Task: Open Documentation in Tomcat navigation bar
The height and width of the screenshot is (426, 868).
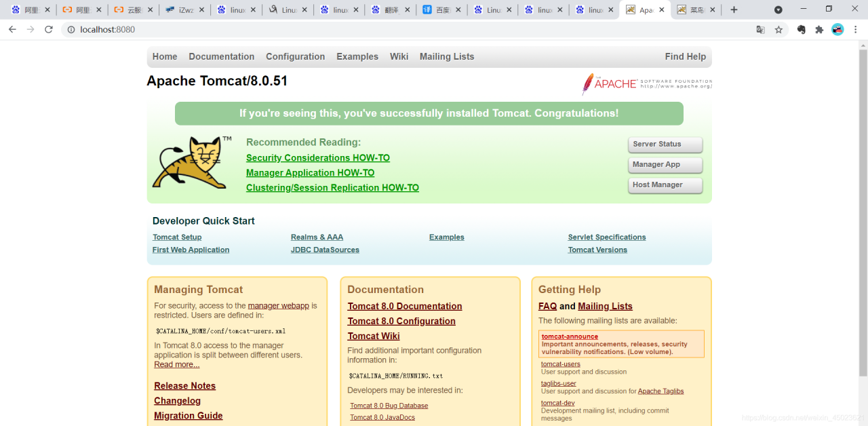Action: click(x=222, y=56)
